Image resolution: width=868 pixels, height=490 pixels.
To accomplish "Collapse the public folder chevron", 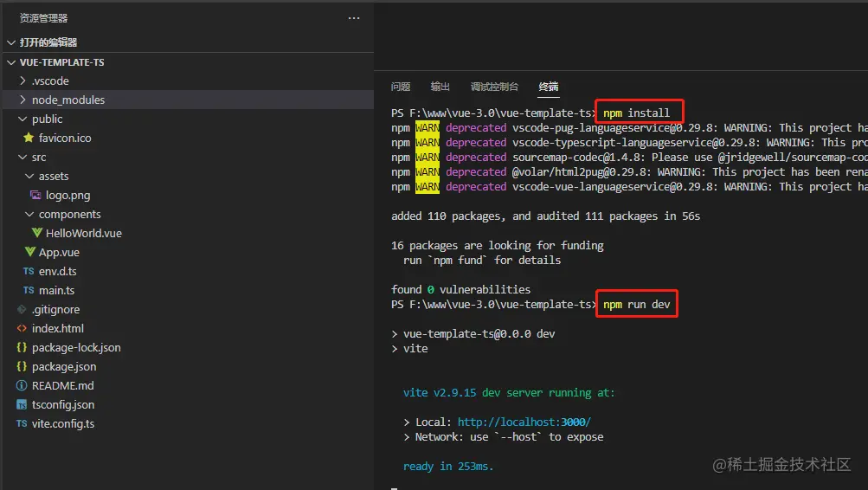I will (23, 119).
